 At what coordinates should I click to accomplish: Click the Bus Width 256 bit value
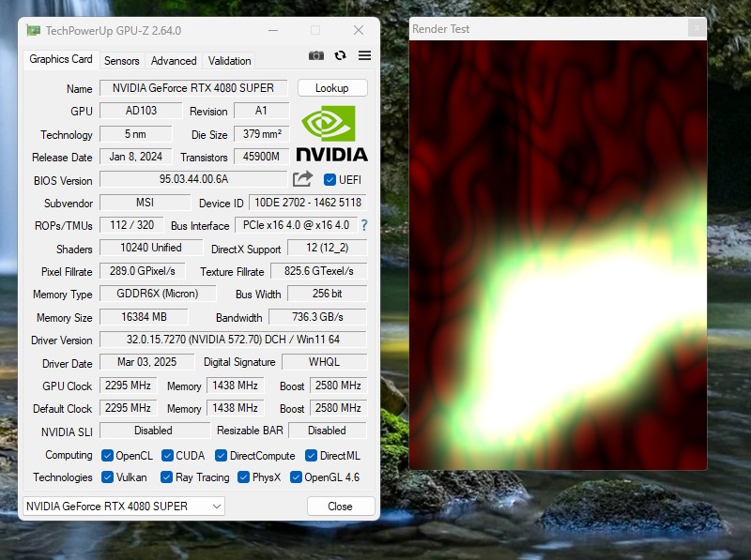(x=327, y=294)
